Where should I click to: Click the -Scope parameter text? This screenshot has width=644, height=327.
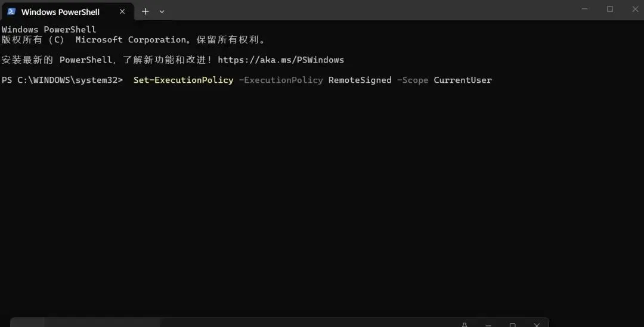point(413,80)
